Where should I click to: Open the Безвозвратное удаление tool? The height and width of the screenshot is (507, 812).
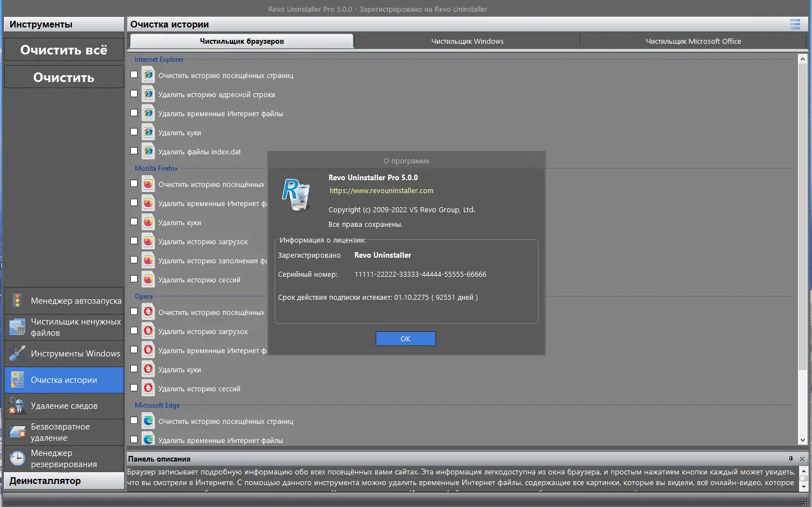[63, 432]
